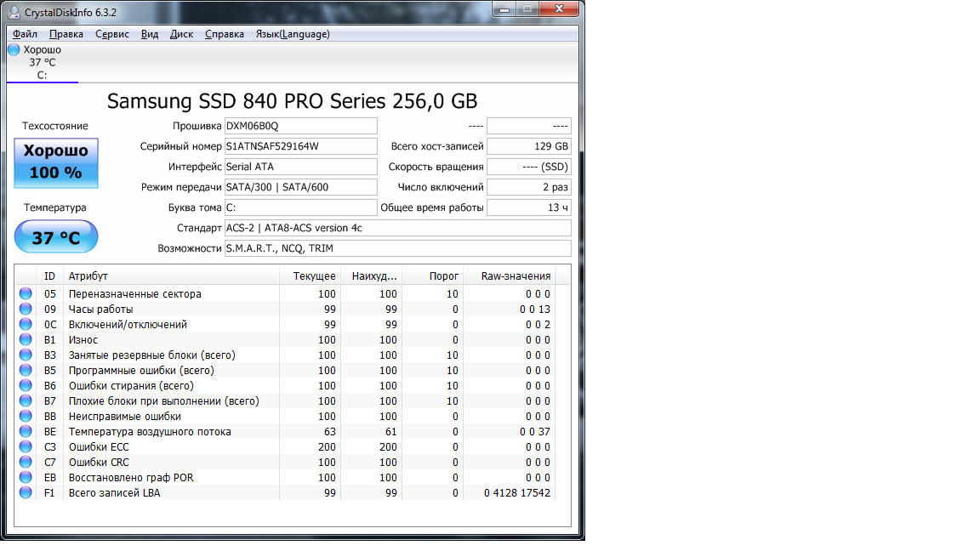This screenshot has width=980, height=551.
Task: Click the Буква тома field C:
Action: click(300, 207)
